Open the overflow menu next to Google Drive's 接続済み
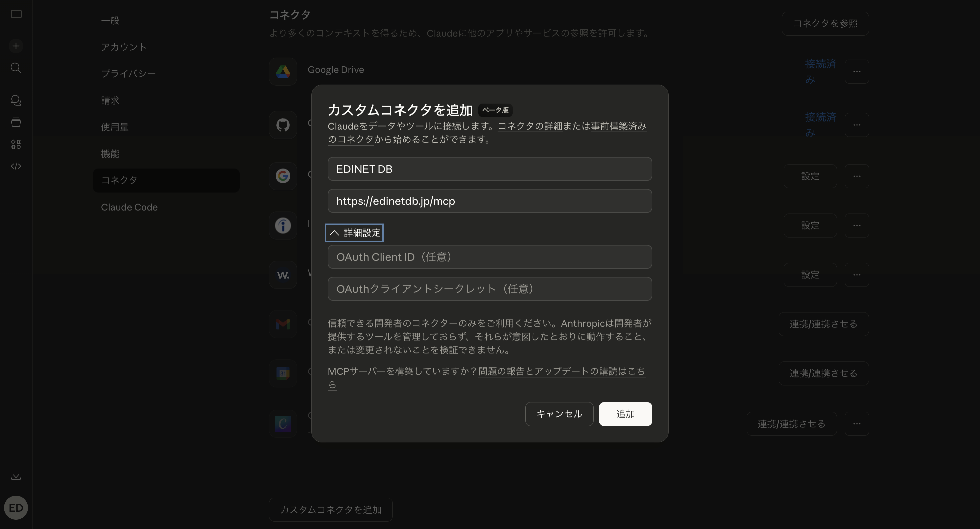The width and height of the screenshot is (980, 529). (856, 72)
